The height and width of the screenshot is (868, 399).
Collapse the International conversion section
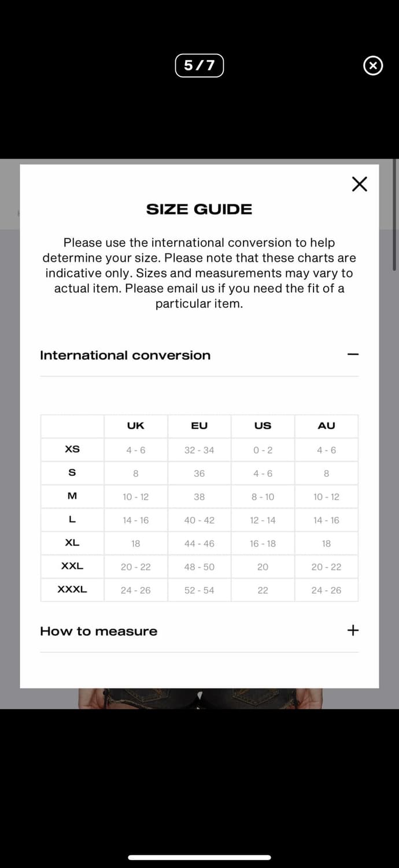[x=353, y=354]
